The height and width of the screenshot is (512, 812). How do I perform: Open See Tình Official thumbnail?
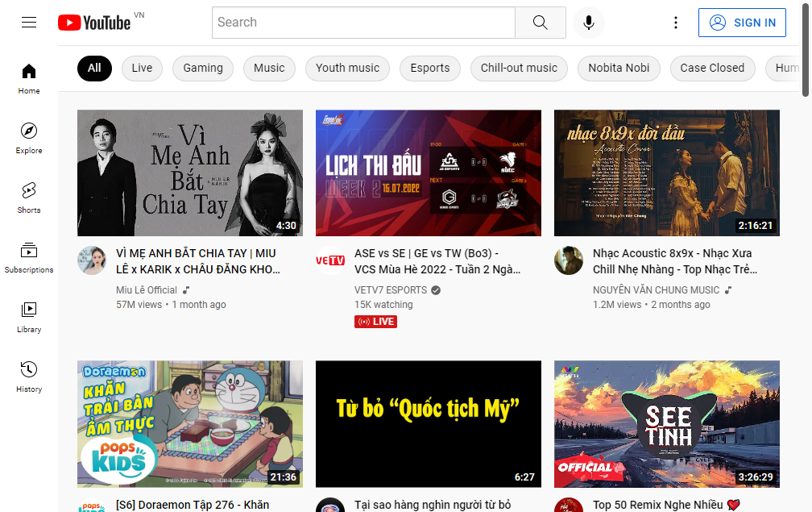pos(666,424)
